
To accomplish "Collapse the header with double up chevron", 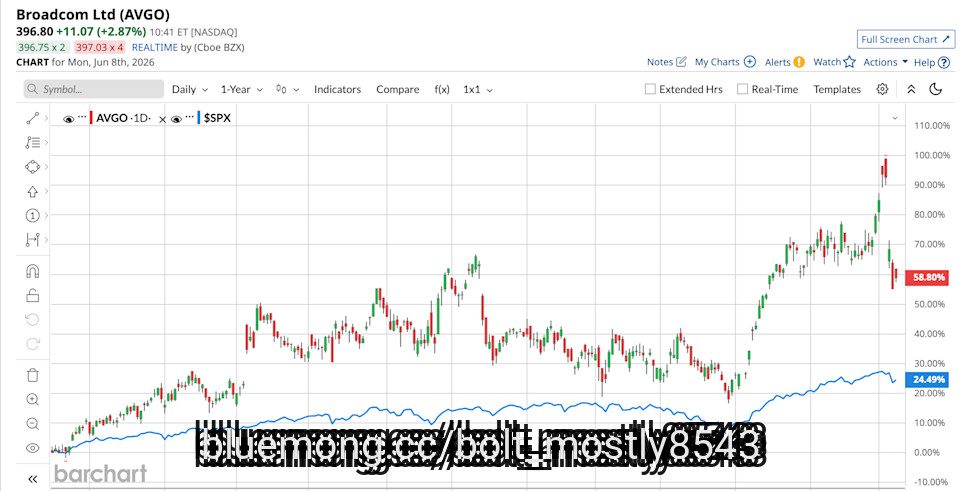I will click(911, 89).
